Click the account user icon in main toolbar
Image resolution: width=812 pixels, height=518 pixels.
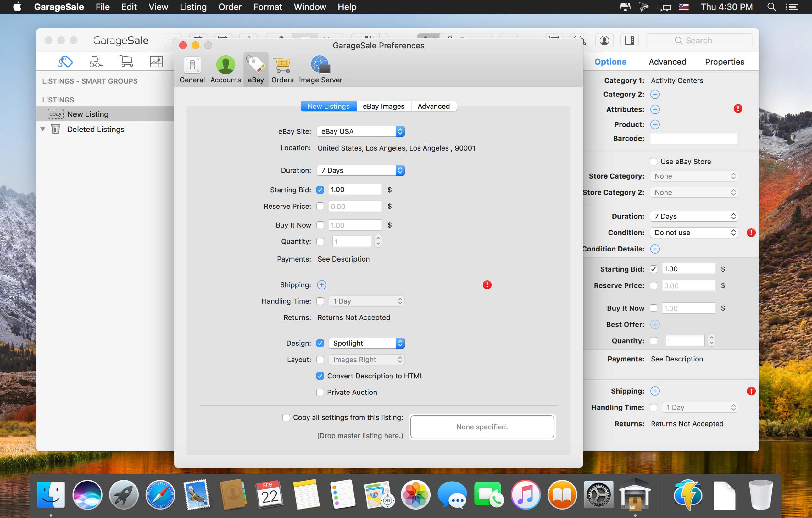coord(604,41)
